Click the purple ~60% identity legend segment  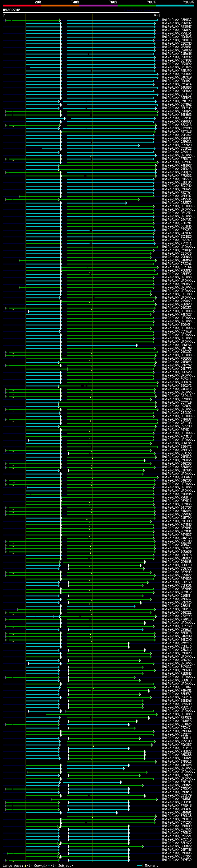(98, 6)
